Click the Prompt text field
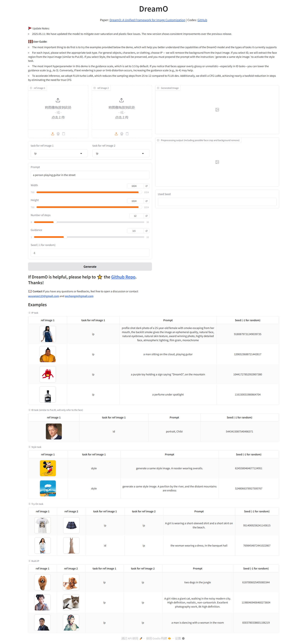This screenshot has width=304, height=644. pyautogui.click(x=90, y=175)
